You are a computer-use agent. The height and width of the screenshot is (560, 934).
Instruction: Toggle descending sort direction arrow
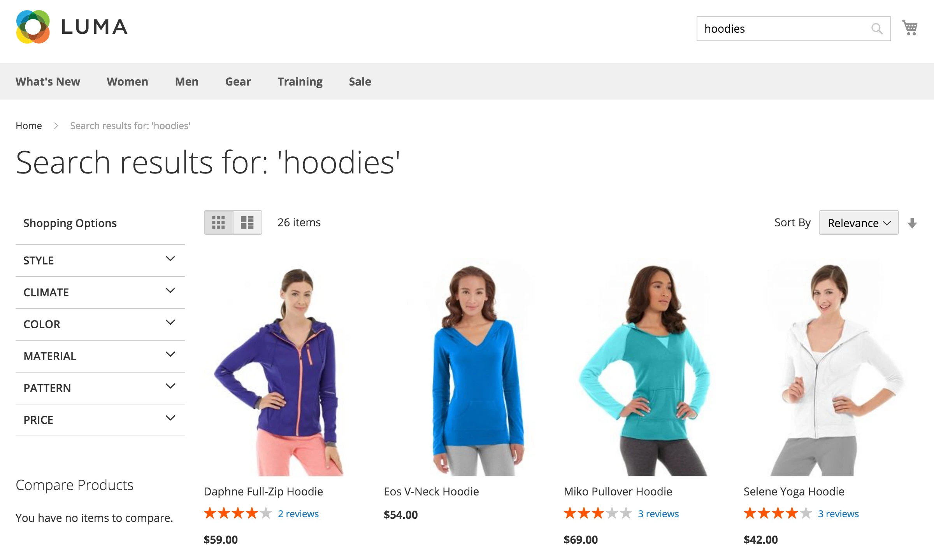(x=912, y=223)
